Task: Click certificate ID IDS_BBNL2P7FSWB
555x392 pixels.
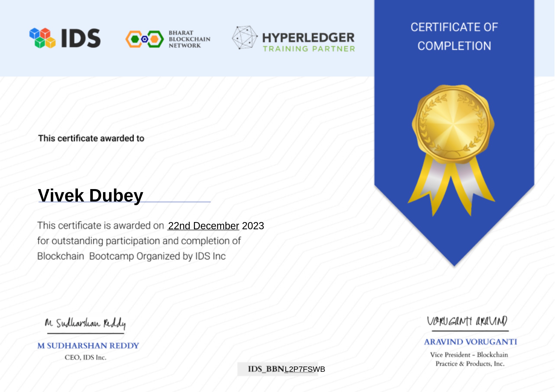Action: (x=286, y=369)
